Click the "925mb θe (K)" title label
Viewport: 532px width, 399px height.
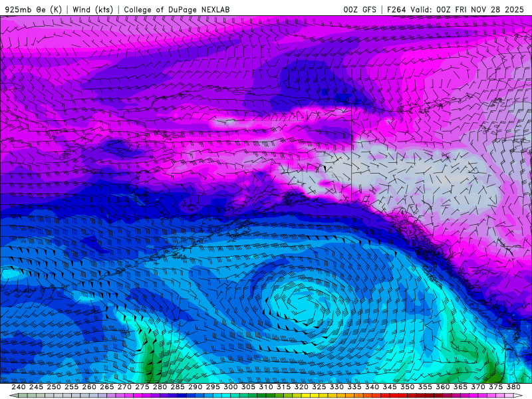coord(34,9)
